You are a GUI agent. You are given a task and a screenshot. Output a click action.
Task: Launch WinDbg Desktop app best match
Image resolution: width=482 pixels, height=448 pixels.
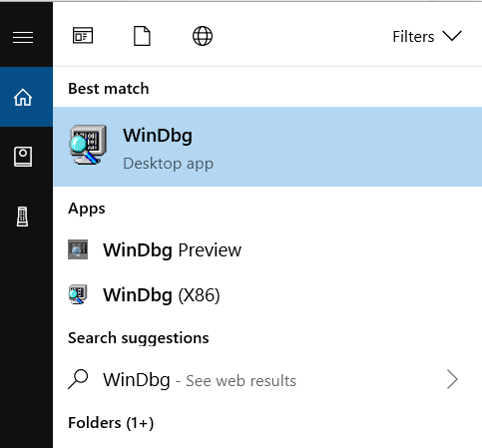click(x=267, y=147)
